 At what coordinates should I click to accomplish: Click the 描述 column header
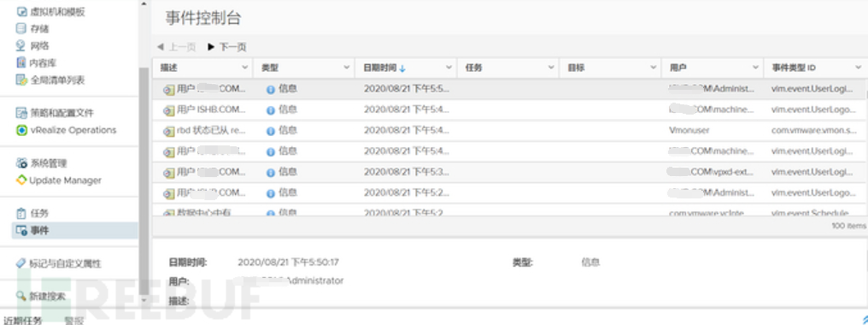169,68
